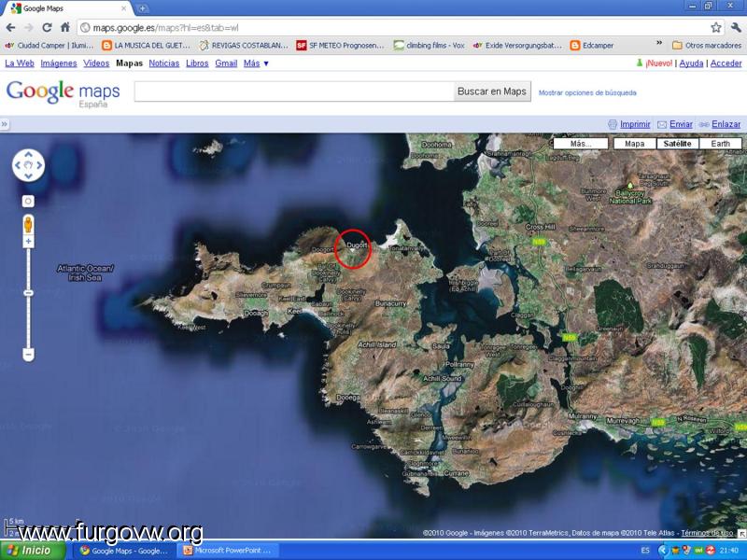
Task: Open 'Términos de uso' link
Action: 707,533
